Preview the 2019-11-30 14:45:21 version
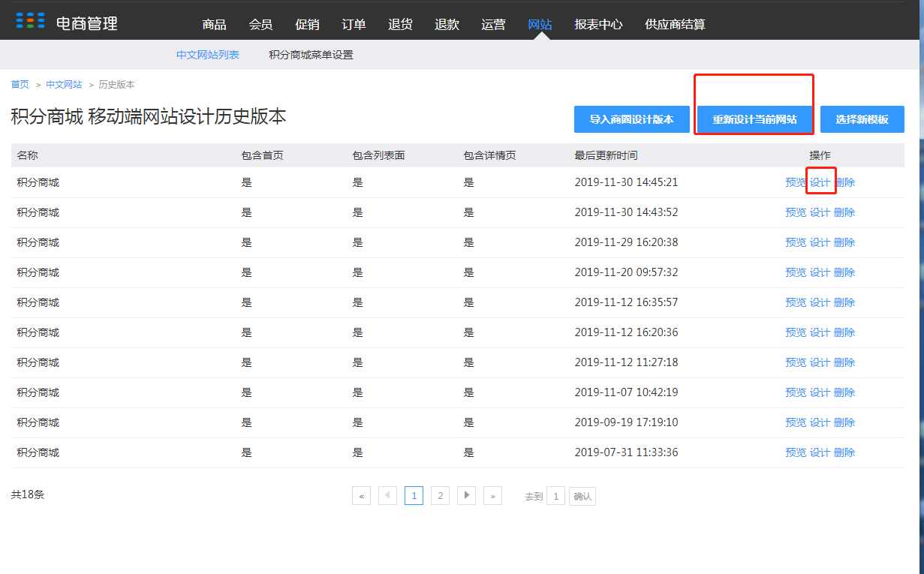This screenshot has height=574, width=924. (796, 182)
